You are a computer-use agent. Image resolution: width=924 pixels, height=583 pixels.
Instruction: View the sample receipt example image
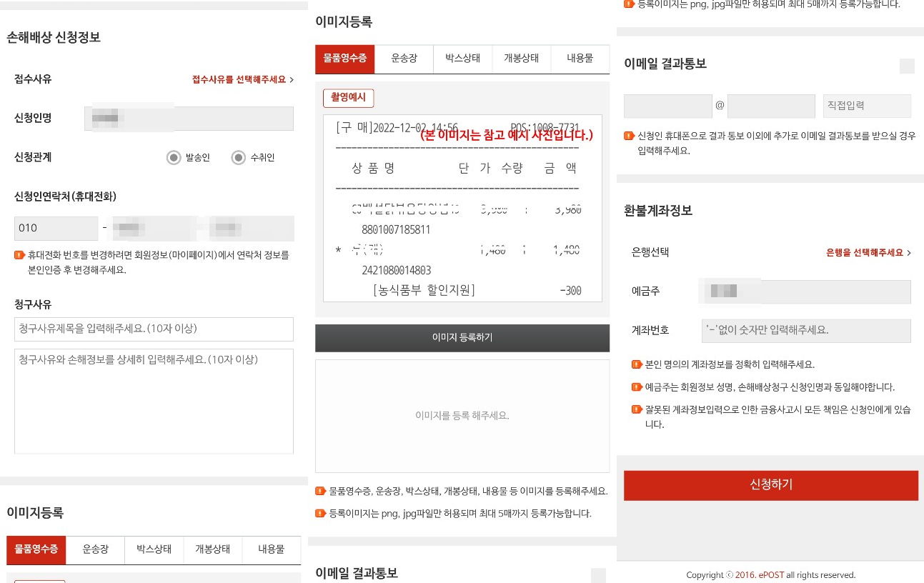point(462,209)
